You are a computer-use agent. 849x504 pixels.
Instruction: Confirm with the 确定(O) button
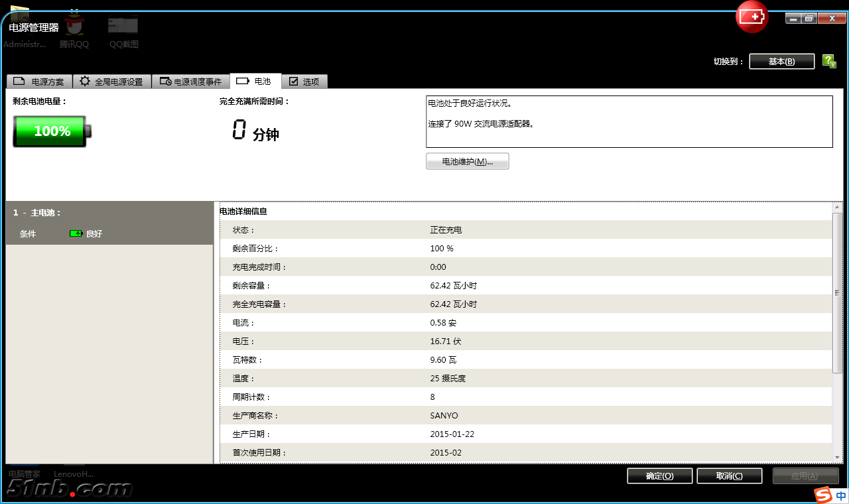pos(659,475)
